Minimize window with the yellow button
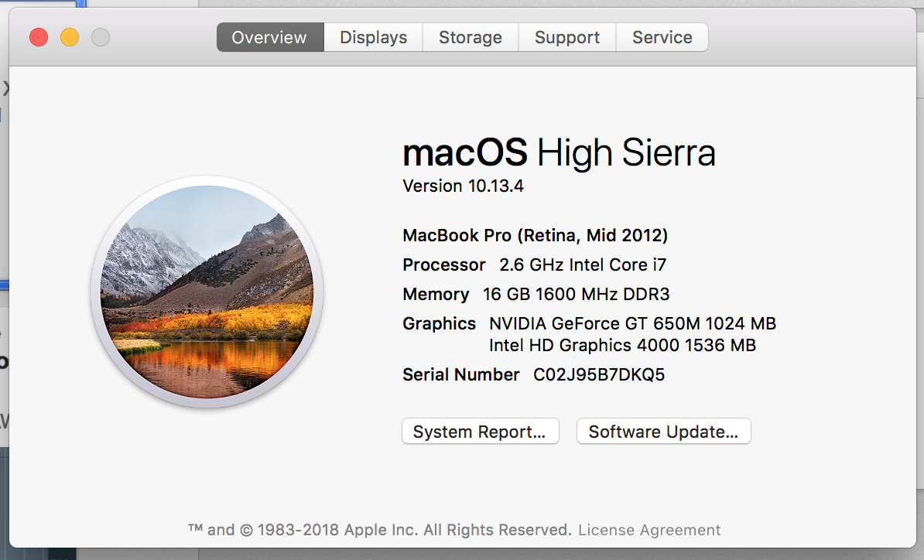 point(70,37)
